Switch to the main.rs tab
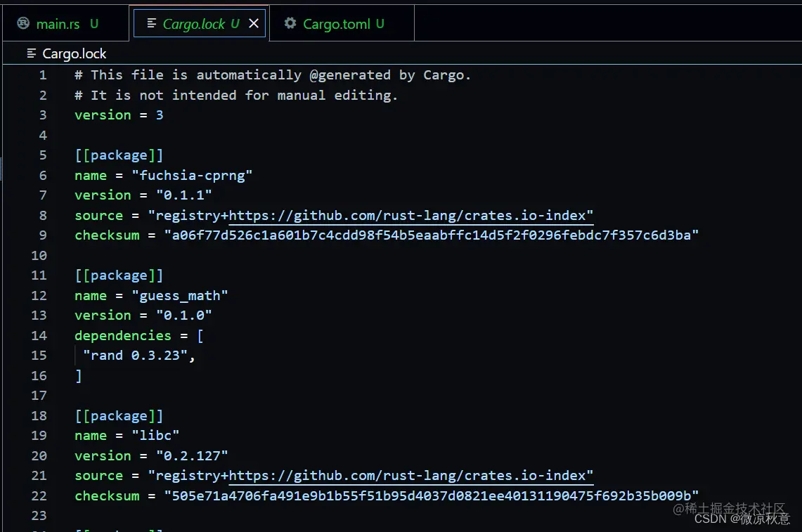The image size is (802, 532). coord(65,23)
